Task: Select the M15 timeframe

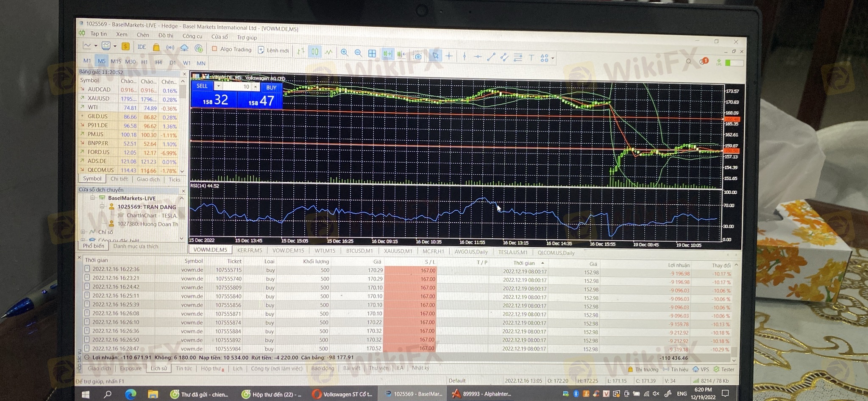Action: [116, 61]
